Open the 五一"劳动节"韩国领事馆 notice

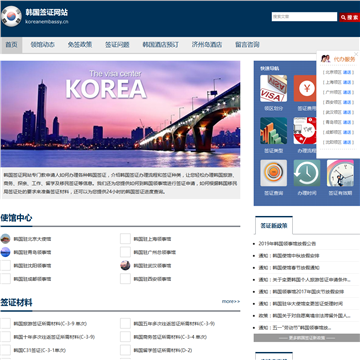295,328
